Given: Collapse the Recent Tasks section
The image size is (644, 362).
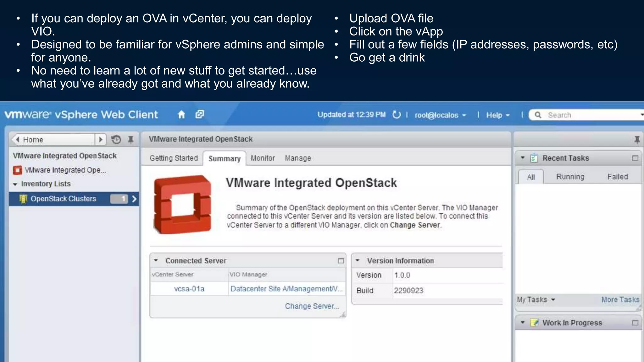Looking at the screenshot, I should (x=523, y=158).
